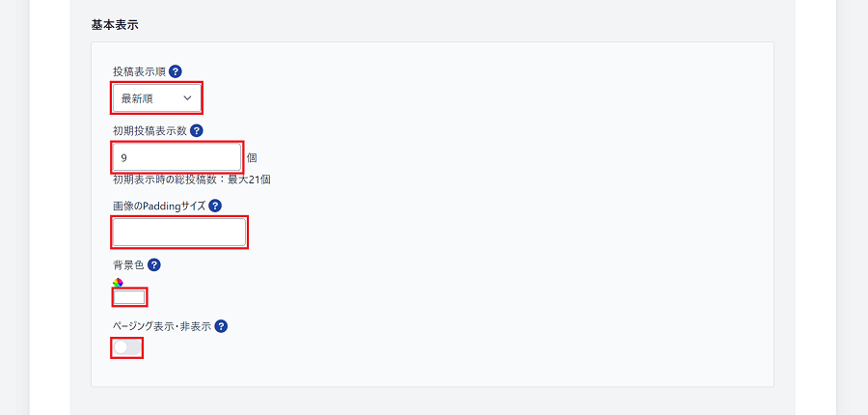Click the rainbow color wheel icon
The width and height of the screenshot is (868, 415).
[118, 283]
